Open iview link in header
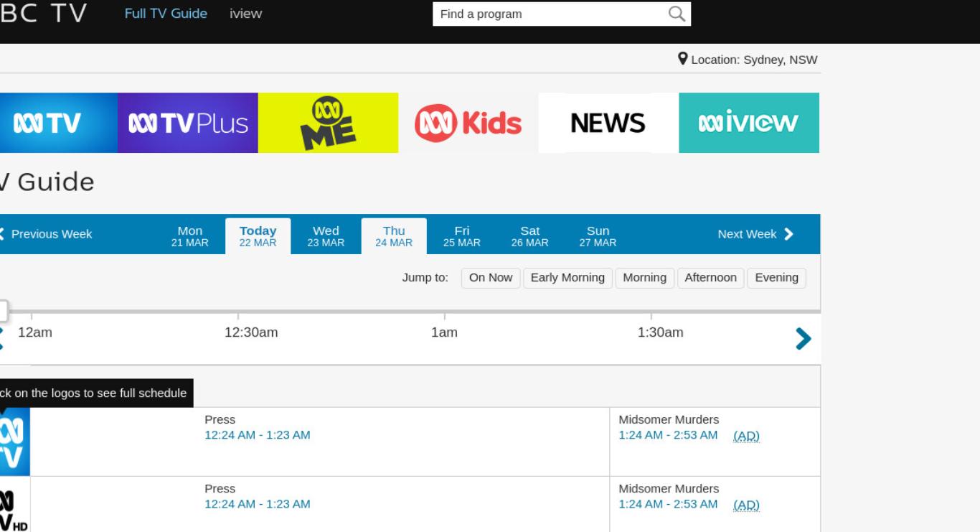The image size is (980, 532). (245, 13)
